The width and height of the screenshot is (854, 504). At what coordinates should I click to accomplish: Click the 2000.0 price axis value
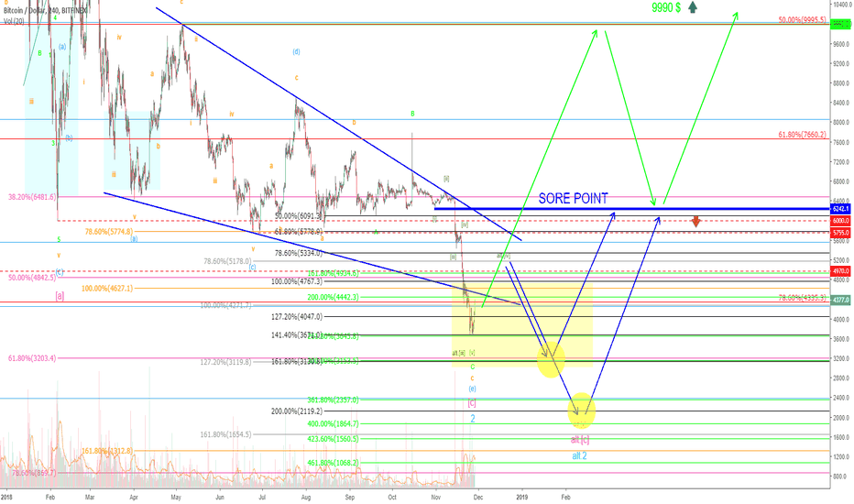point(842,417)
